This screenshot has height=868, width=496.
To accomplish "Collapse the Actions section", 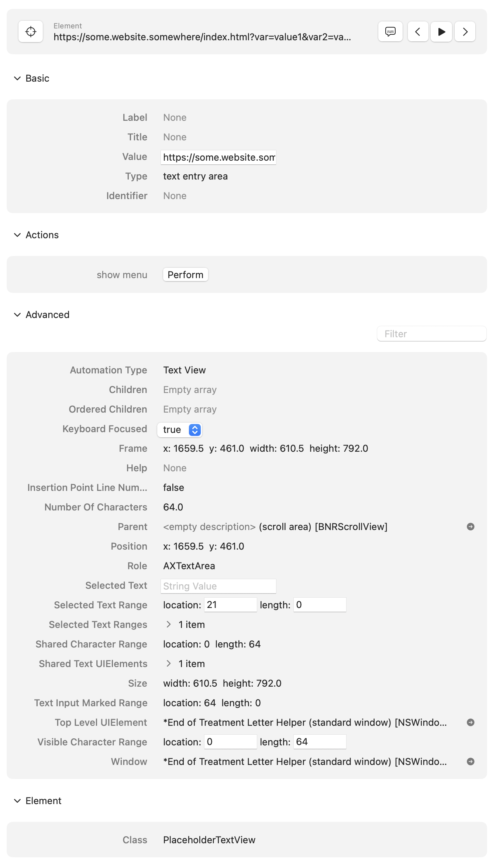I will (x=17, y=235).
